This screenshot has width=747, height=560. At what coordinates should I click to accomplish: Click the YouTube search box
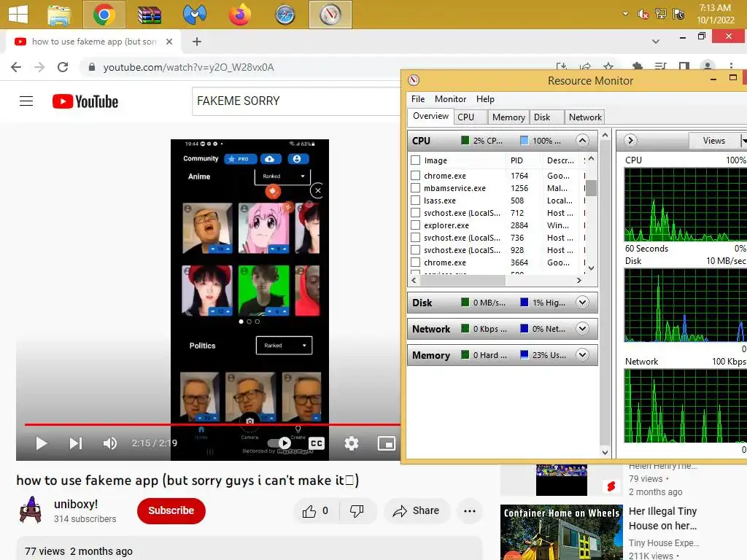[x=296, y=101]
